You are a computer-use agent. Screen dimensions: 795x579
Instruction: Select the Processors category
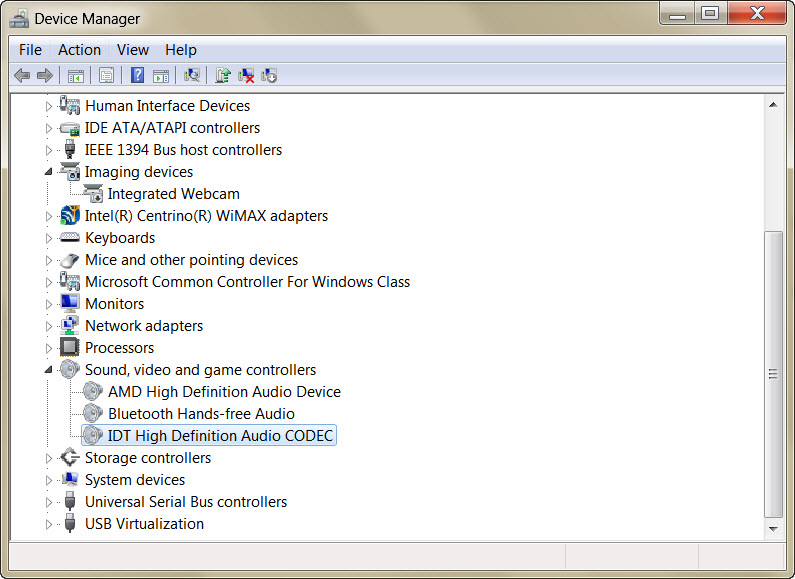119,348
